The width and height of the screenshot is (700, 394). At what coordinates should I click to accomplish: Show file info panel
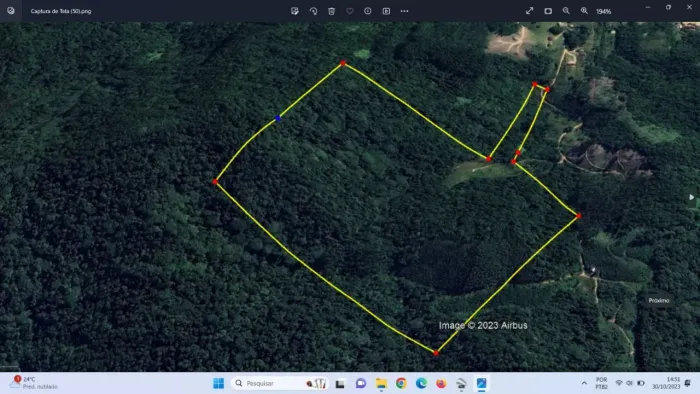368,11
